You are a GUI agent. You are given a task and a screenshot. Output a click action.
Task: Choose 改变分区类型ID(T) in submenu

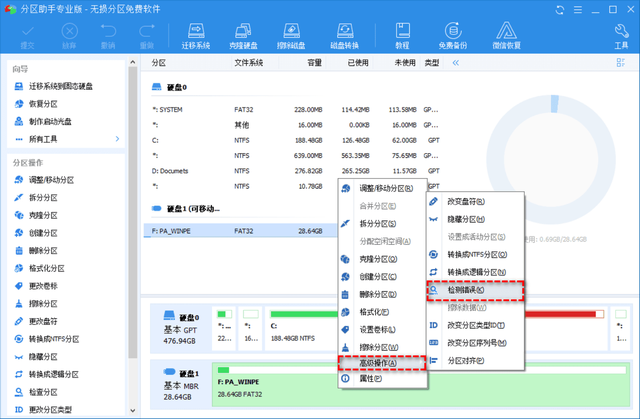(x=476, y=325)
